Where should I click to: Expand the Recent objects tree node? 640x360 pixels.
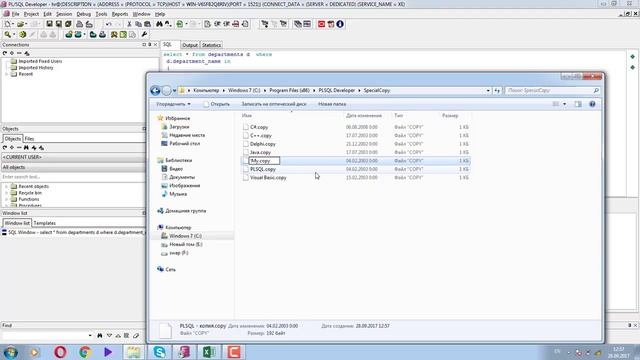(x=7, y=187)
